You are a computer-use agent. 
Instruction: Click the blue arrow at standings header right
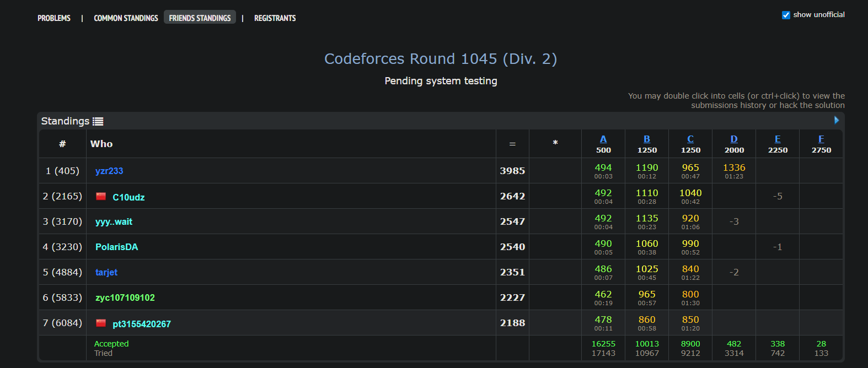pos(837,120)
